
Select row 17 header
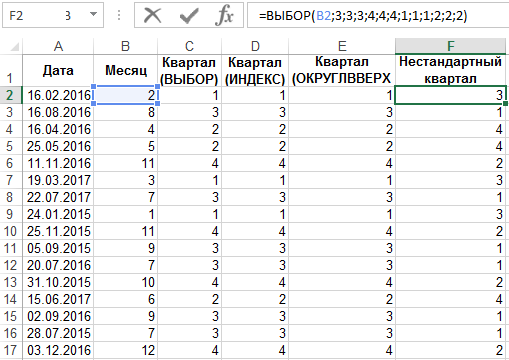11,350
